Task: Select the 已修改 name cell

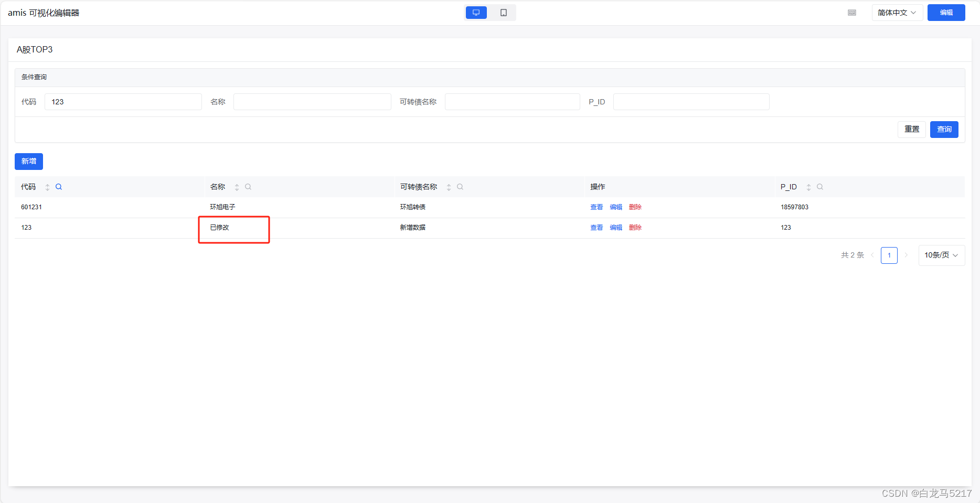Action: (219, 228)
